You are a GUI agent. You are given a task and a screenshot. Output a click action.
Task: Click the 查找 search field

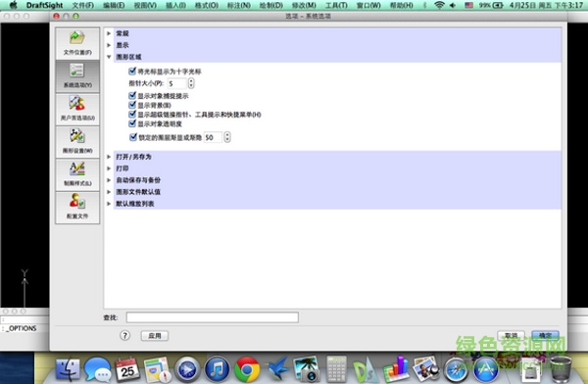pyautogui.click(x=213, y=317)
